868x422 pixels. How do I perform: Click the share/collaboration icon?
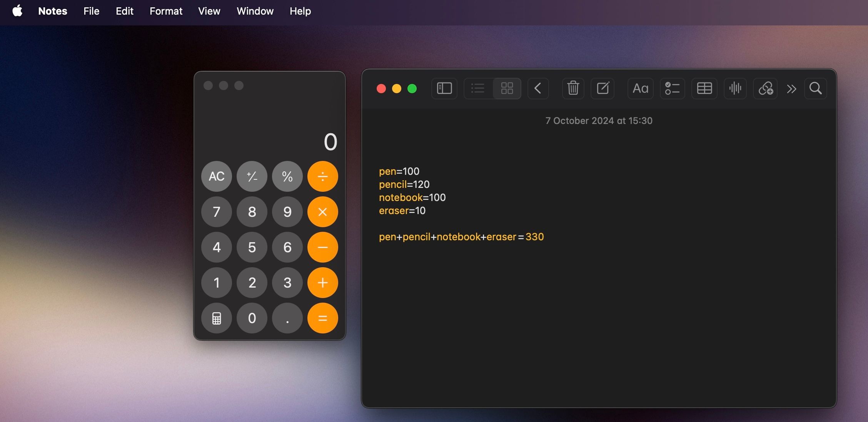tap(766, 88)
